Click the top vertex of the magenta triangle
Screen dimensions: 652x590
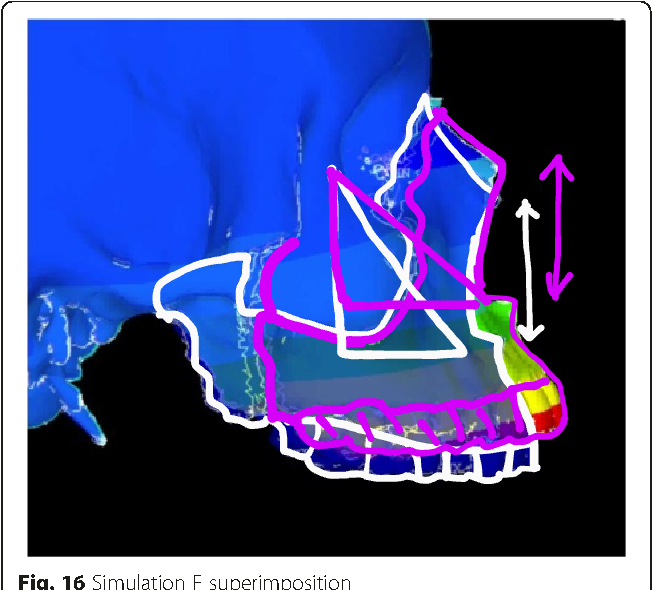[x=332, y=170]
